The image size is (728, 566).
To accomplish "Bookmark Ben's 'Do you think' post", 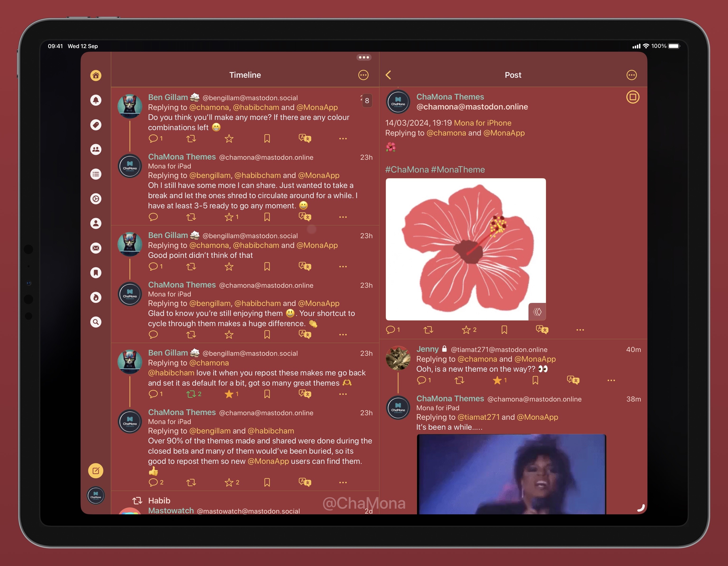I will tap(267, 138).
